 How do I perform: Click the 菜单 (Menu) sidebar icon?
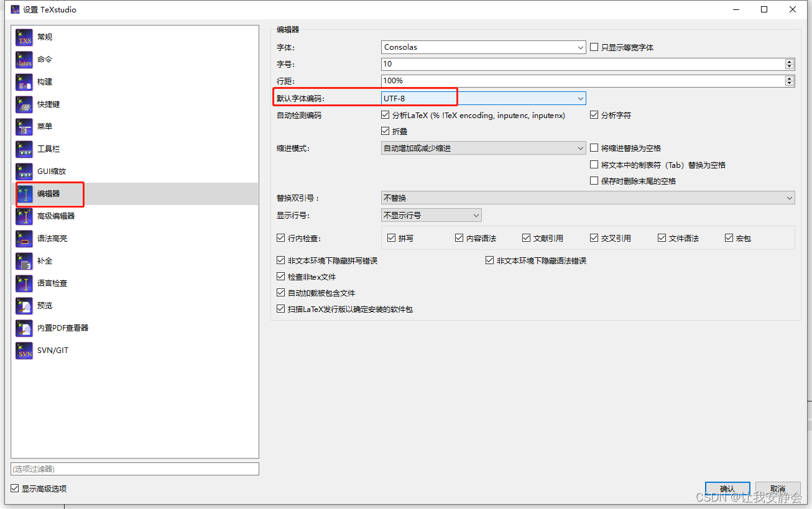(x=24, y=127)
